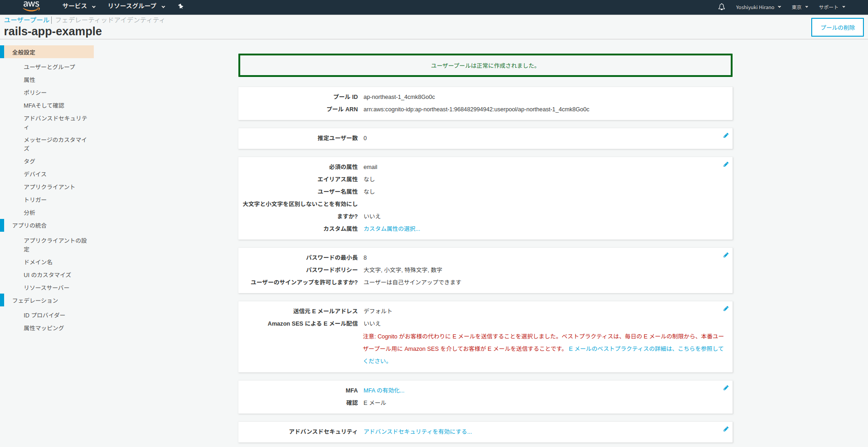Open カスタム属性の選択 link
Viewport: 868px width, 447px height.
pyautogui.click(x=392, y=229)
